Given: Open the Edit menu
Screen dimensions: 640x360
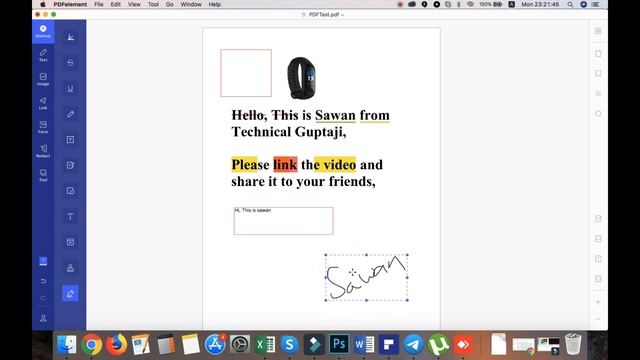Looking at the screenshot, I should pyautogui.click(x=116, y=4).
